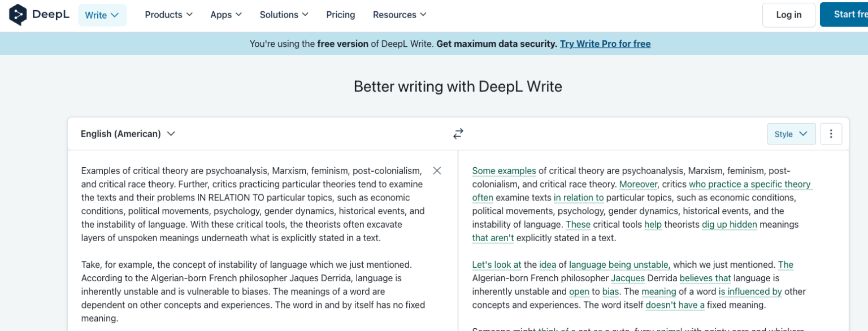Expand the English (American) language dropdown

tap(128, 134)
